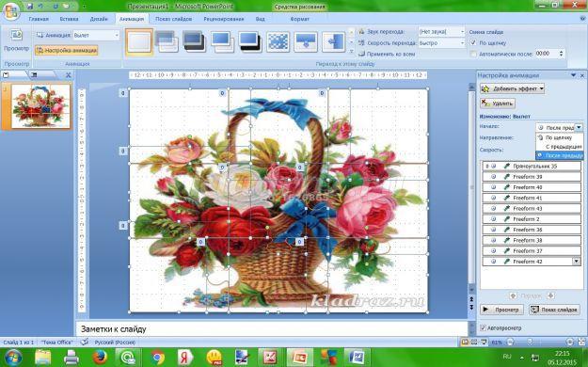Open Firefox from the taskbar
Image resolution: width=588 pixels, height=367 pixels.
(x=100, y=357)
